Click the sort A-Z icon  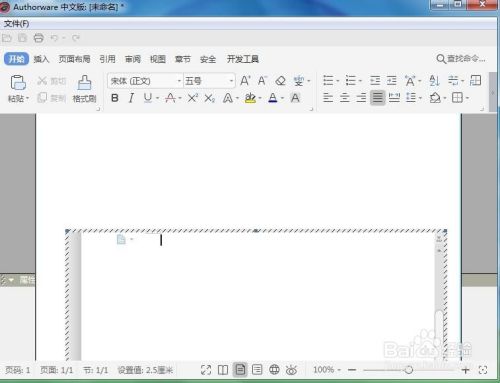point(434,81)
